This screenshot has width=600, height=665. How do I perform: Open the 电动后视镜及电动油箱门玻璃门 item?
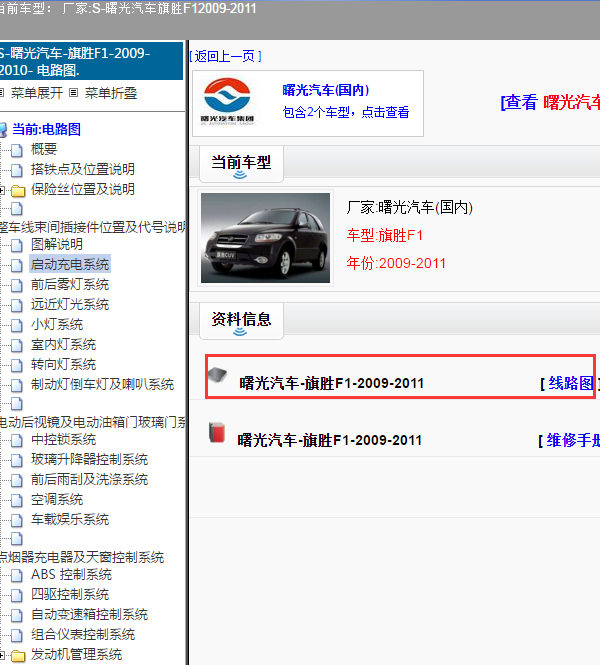pos(92,422)
